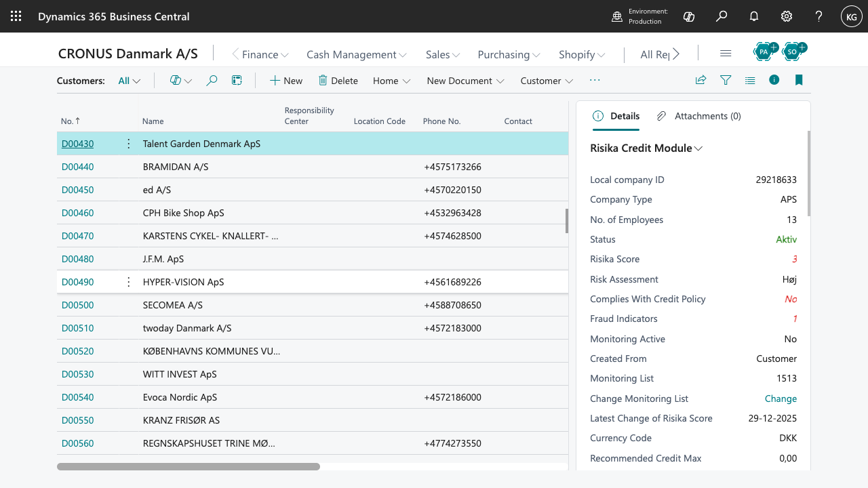Screen dimensions: 868x488
Task: Open customer D00460 link
Action: coord(77,213)
